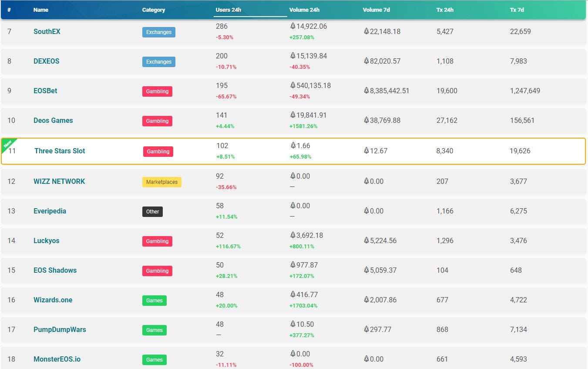Screen dimensions: 588x369
Task: Click EOS icon beside 540,135.18 volume
Action: (x=292, y=85)
